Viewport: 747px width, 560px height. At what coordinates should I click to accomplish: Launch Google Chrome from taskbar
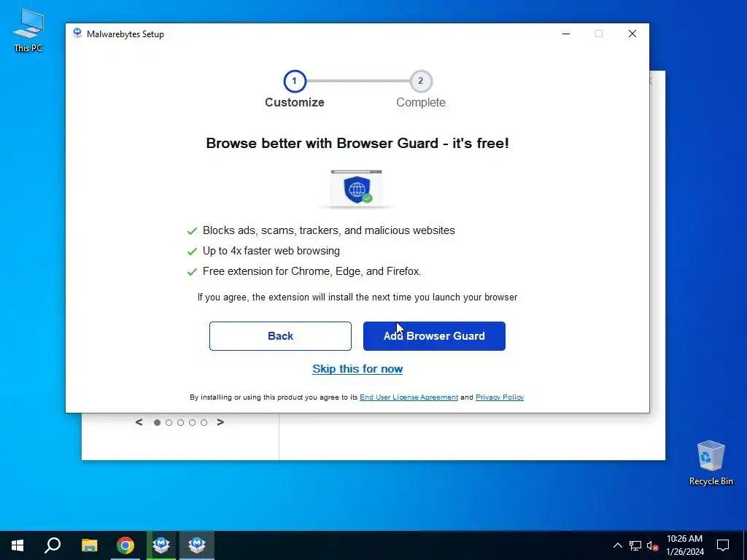pyautogui.click(x=125, y=545)
